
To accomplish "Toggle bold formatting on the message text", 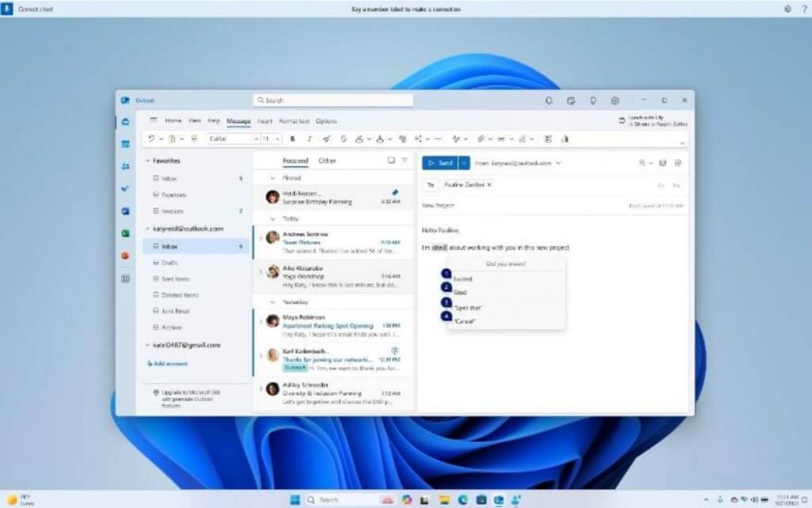I will (x=292, y=139).
